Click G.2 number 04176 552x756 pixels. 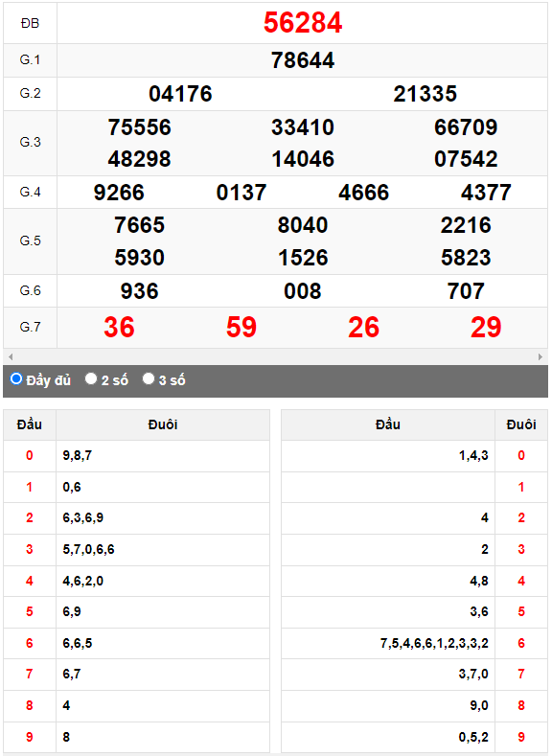[180, 94]
